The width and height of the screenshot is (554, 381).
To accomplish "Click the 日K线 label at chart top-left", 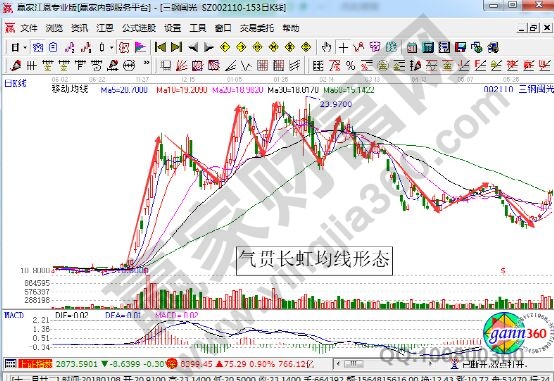I will coord(15,84).
